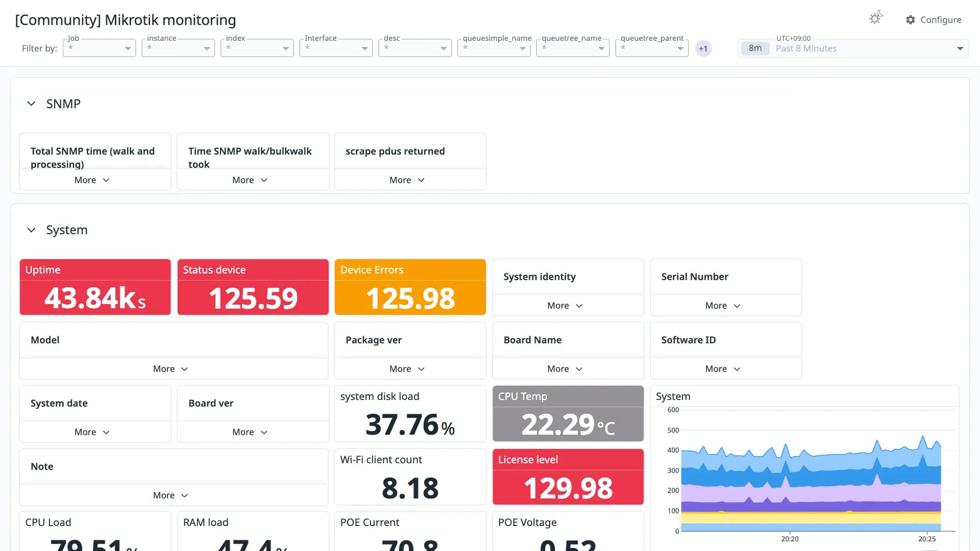
Task: Open the queuetree_name filter dropdown
Action: 573,48
